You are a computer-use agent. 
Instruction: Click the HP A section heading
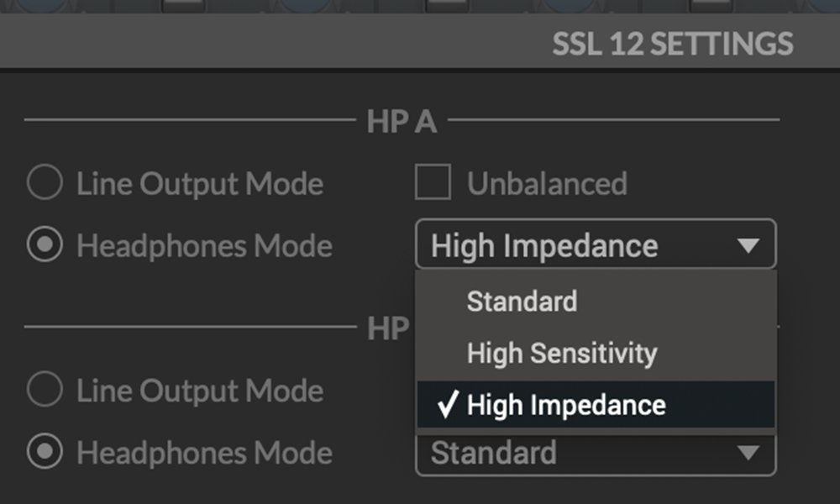[402, 122]
